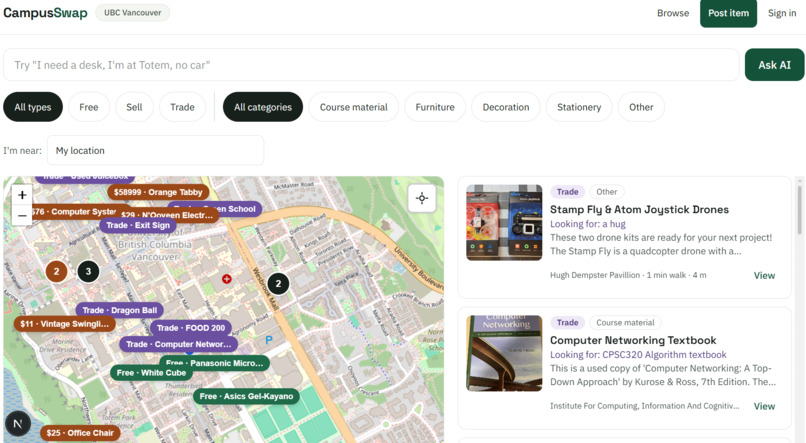Select the Free White Cube map pin
This screenshot has height=443, width=806.
[151, 373]
